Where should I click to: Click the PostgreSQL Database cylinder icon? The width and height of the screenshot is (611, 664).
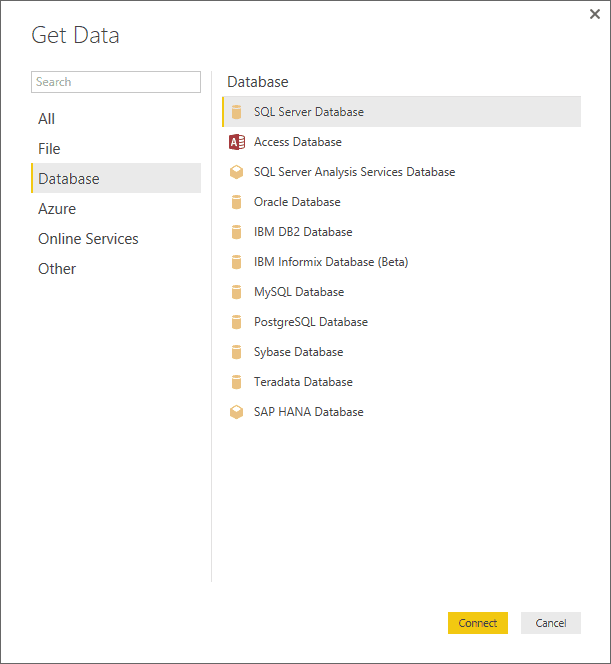pos(237,322)
